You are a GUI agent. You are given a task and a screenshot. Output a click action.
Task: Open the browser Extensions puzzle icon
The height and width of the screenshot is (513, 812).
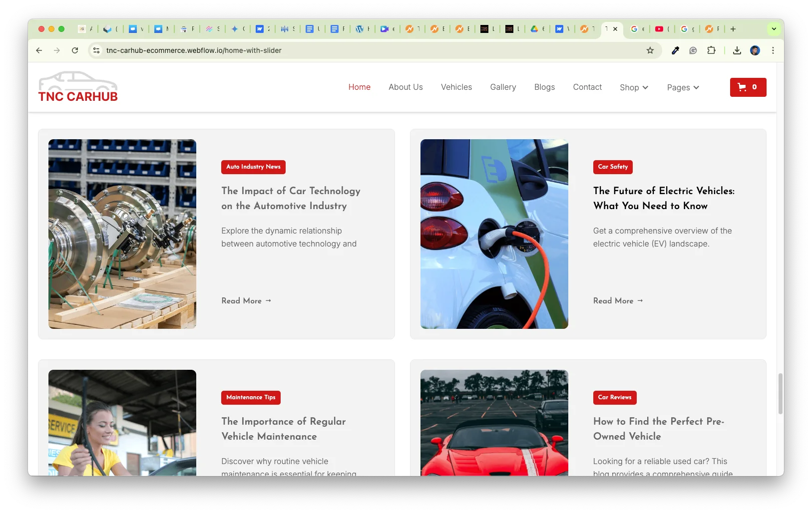tap(711, 50)
